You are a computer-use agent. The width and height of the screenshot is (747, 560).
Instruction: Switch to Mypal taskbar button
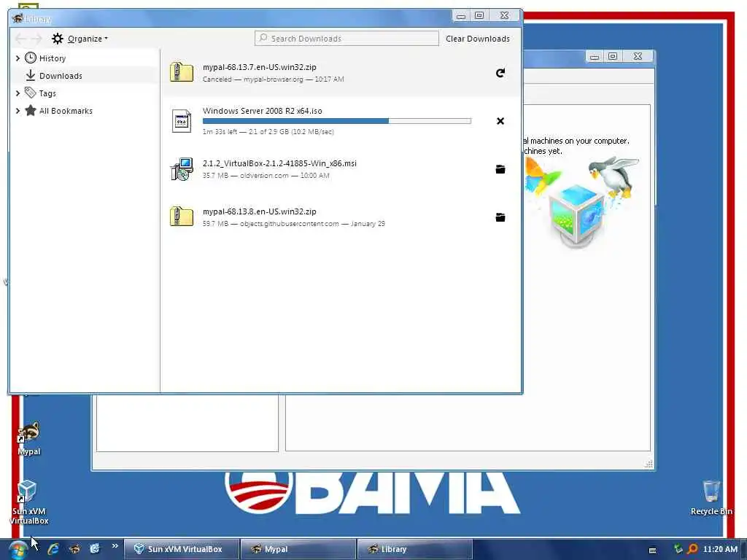298,549
